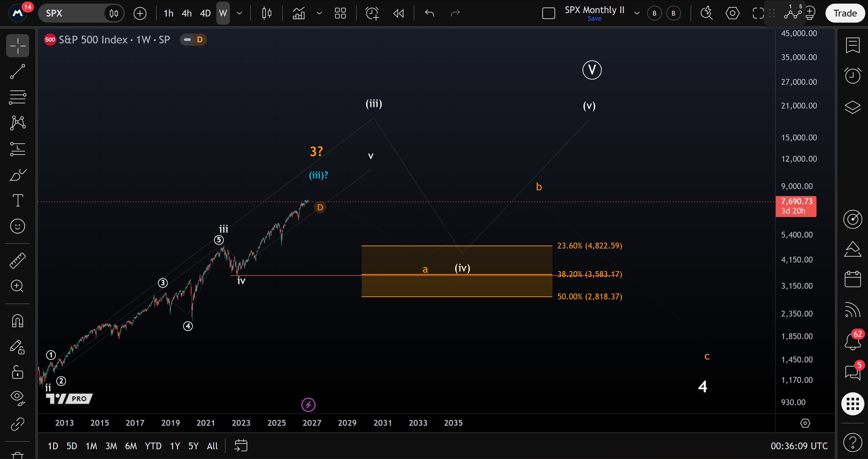Open the go to date calendar
Image resolution: width=868 pixels, height=459 pixels.
241,445
